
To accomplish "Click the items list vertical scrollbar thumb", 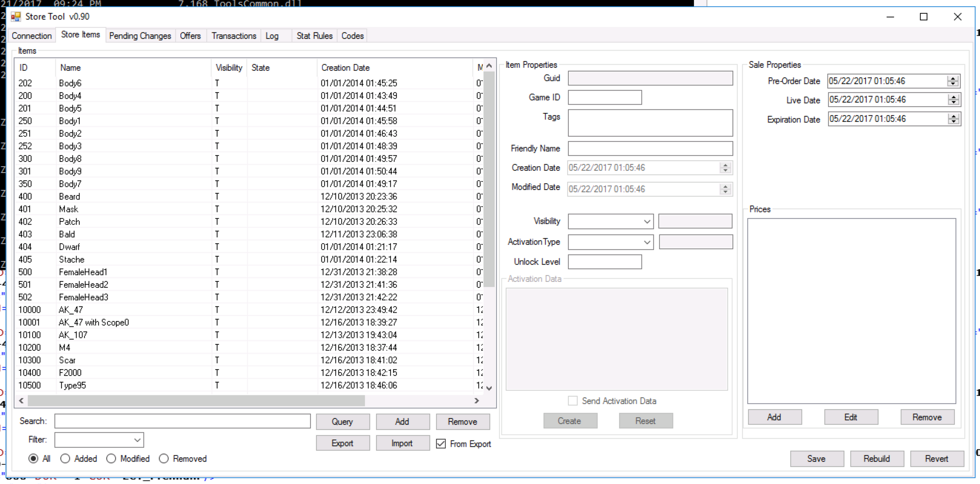I will coord(489,179).
